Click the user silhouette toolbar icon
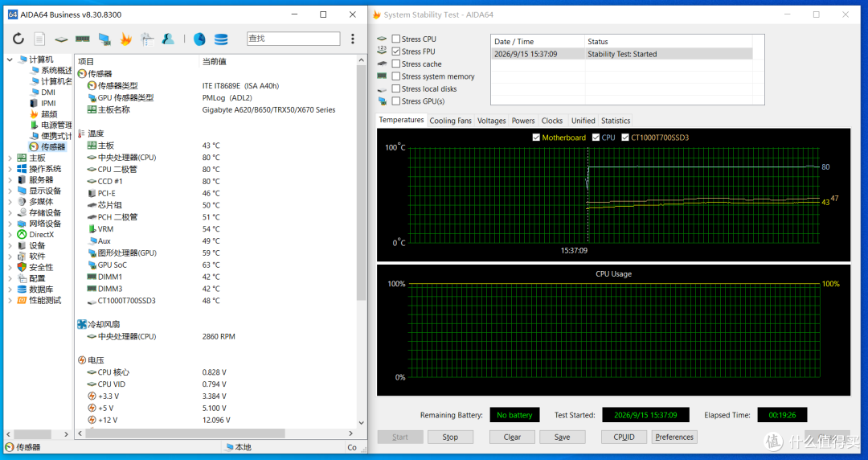The height and width of the screenshot is (460, 868). (168, 39)
